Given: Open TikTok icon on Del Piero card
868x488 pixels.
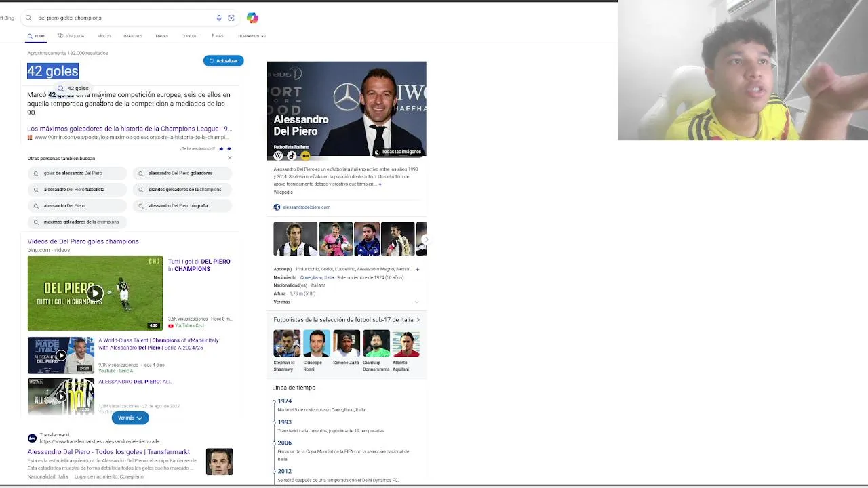Looking at the screenshot, I should click(x=292, y=155).
